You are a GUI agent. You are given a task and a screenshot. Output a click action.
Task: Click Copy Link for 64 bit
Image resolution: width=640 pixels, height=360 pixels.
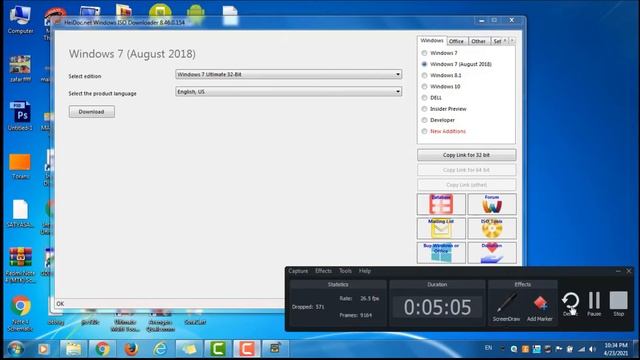coord(467,170)
